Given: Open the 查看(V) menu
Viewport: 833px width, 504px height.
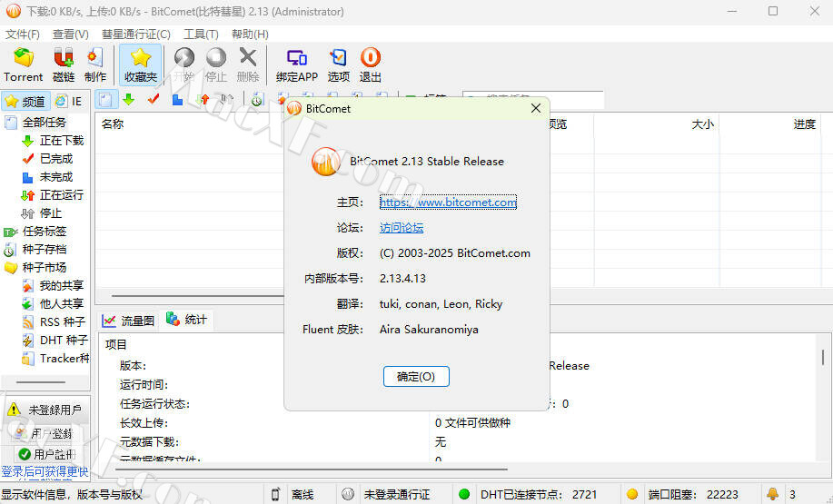Looking at the screenshot, I should pos(70,34).
